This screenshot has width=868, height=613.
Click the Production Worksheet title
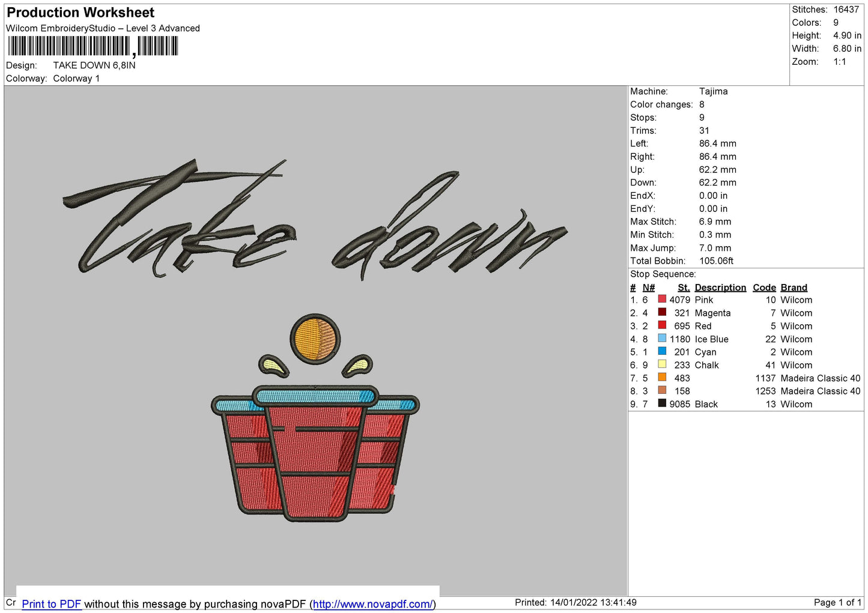click(80, 13)
